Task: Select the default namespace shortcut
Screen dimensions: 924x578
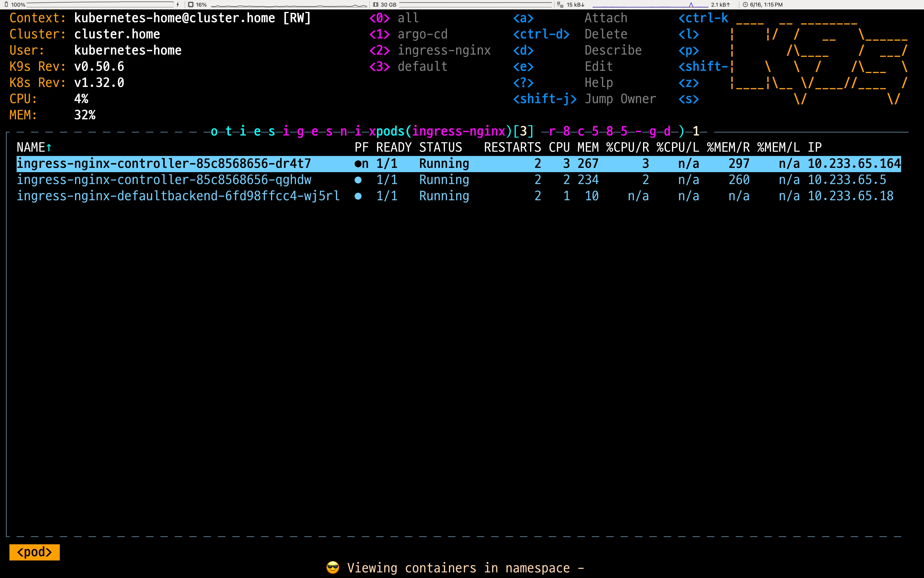Action: [408, 67]
